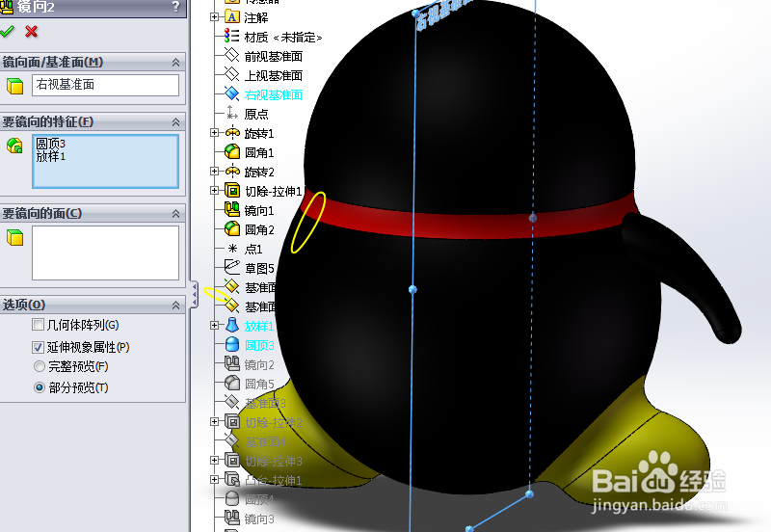Click the faces to mirror icon
This screenshot has width=771, height=532.
14,237
